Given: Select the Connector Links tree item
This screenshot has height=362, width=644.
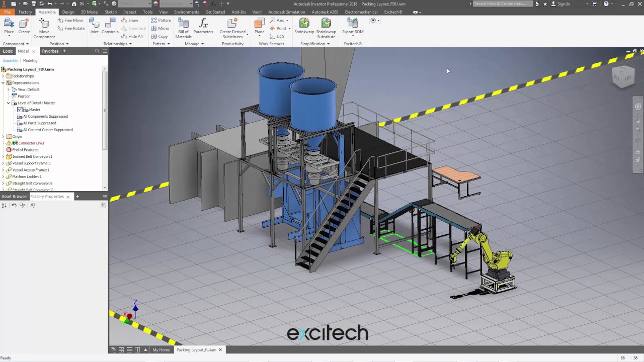Looking at the screenshot, I should coord(31,143).
